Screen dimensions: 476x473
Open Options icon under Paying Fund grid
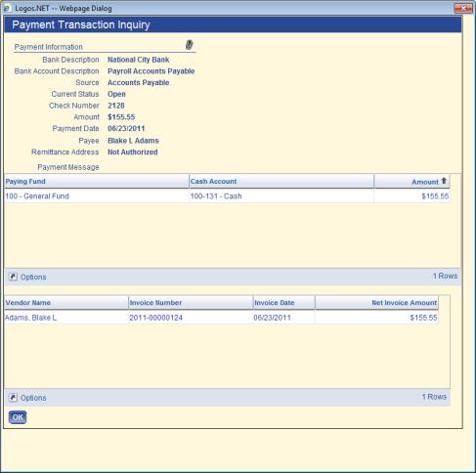[13, 277]
